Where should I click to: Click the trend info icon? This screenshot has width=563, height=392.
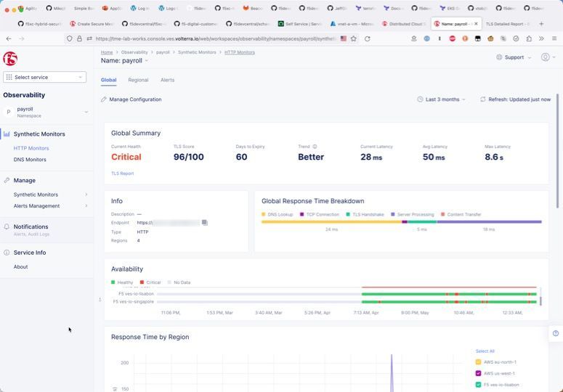[315, 147]
